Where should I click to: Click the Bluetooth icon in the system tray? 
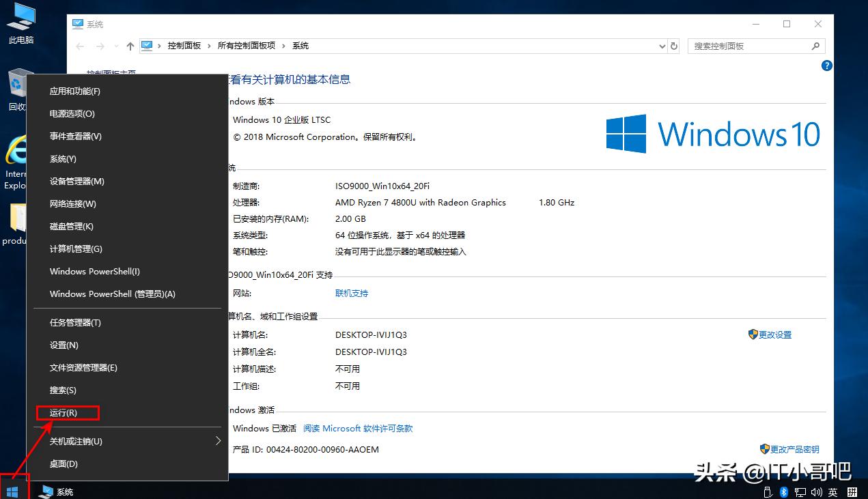(x=783, y=491)
